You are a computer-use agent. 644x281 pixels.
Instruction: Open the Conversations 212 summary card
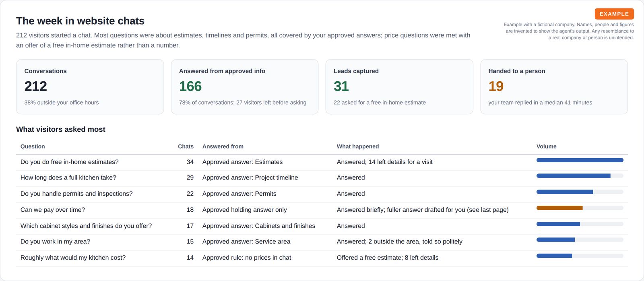[90, 87]
